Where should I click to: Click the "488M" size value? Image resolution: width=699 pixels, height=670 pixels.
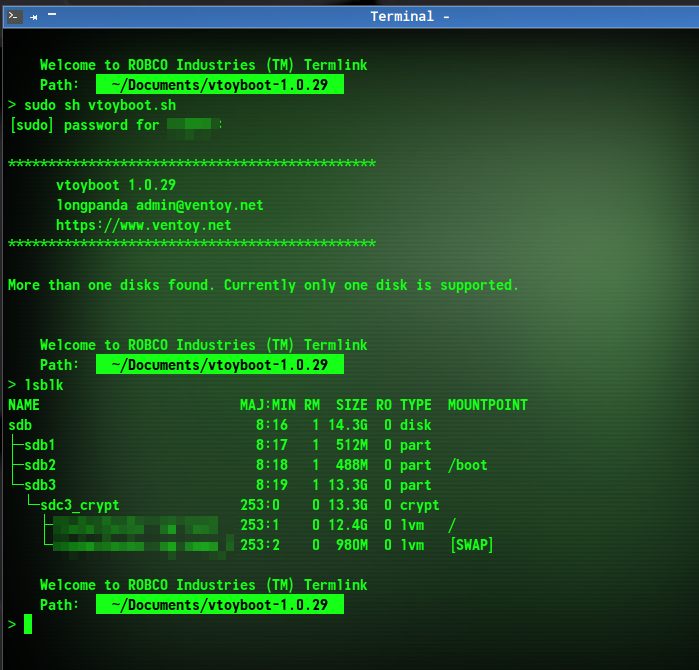coord(352,465)
